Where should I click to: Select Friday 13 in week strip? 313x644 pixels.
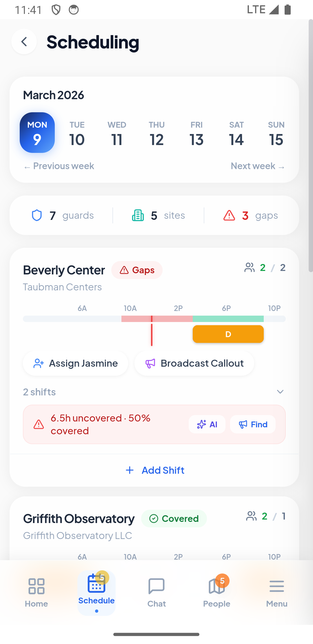click(196, 133)
